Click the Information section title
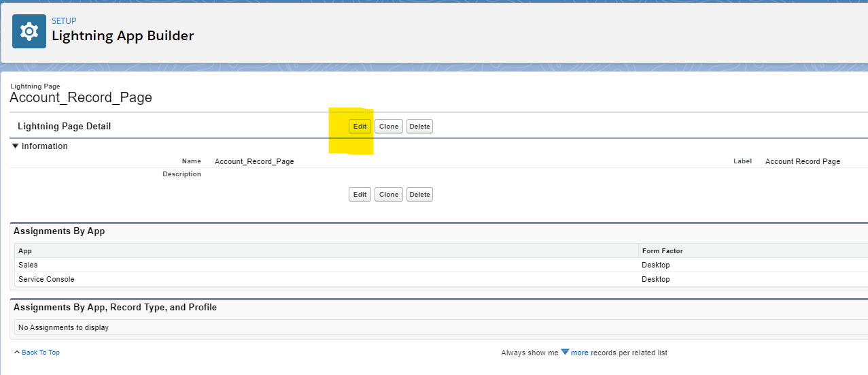The height and width of the screenshot is (375, 868). pos(45,146)
